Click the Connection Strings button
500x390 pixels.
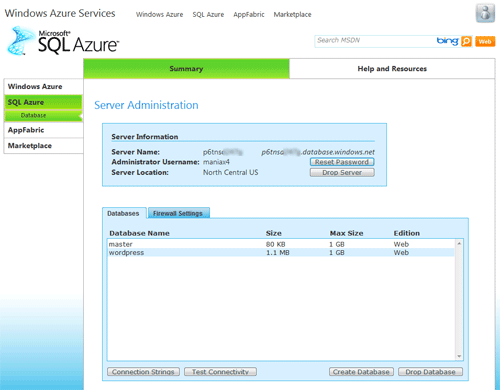point(143,372)
